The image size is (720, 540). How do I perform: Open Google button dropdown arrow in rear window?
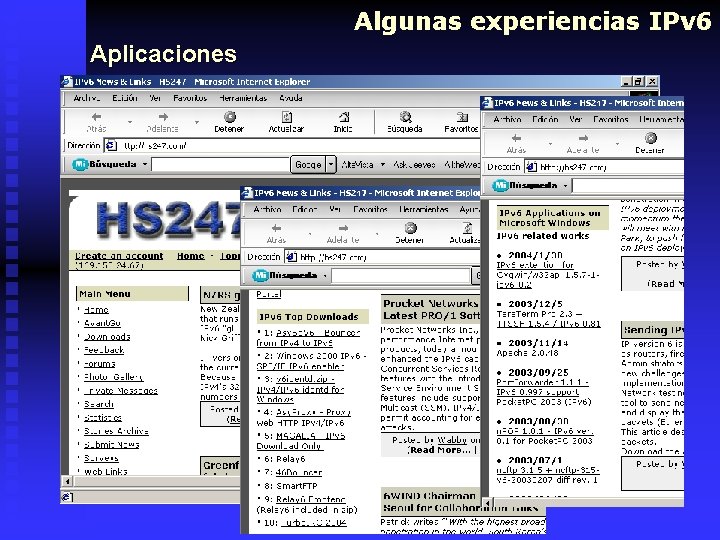331,164
